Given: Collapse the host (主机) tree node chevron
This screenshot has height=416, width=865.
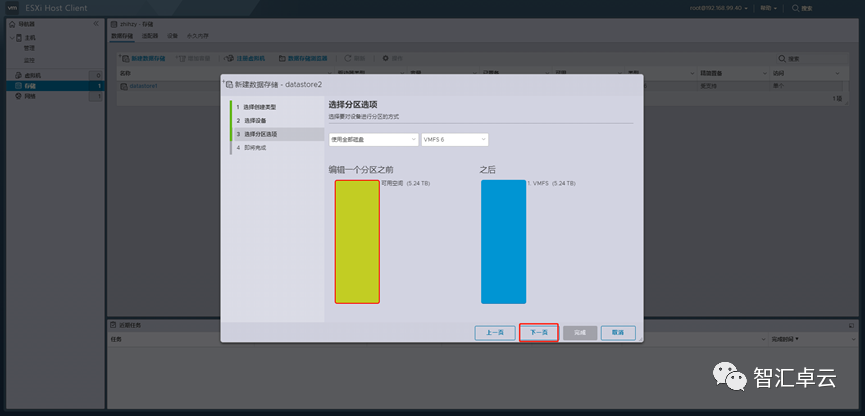Looking at the screenshot, I should point(12,38).
